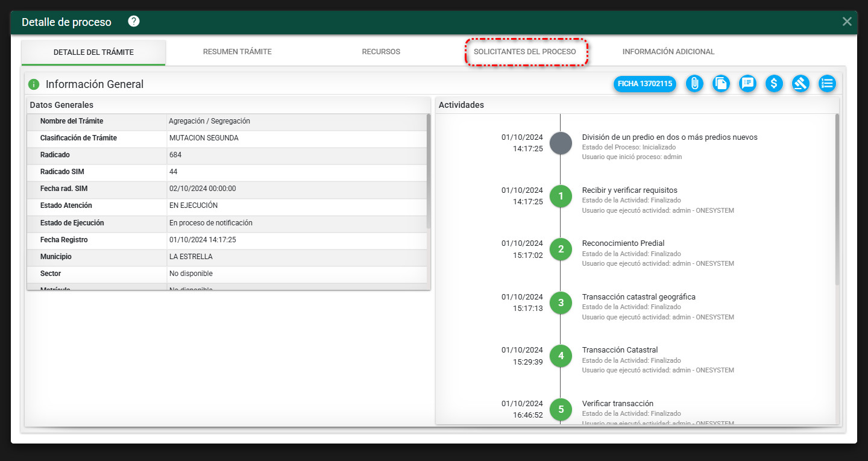Click activity step 3 timeline marker
The image size is (868, 461).
coord(561,303)
